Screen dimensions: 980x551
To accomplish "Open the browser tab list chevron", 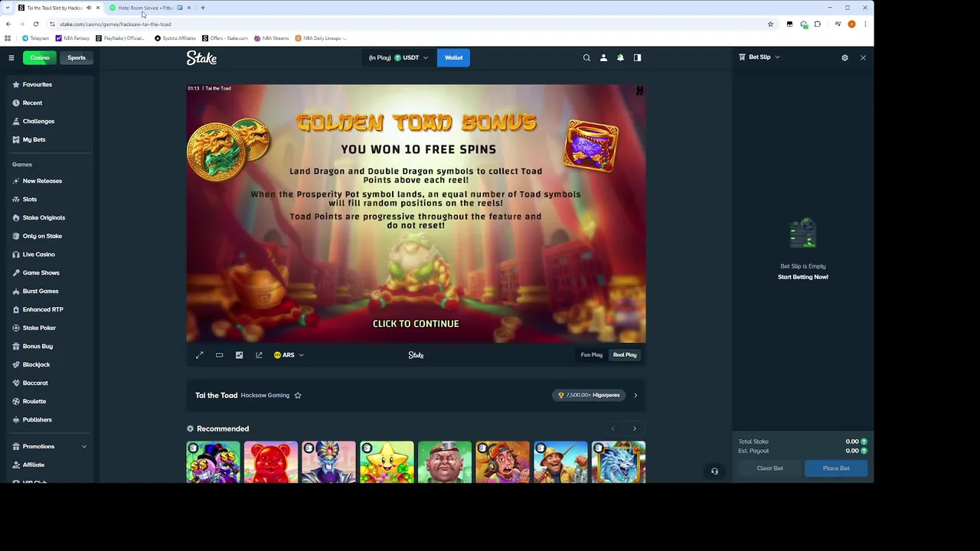I will click(8, 8).
